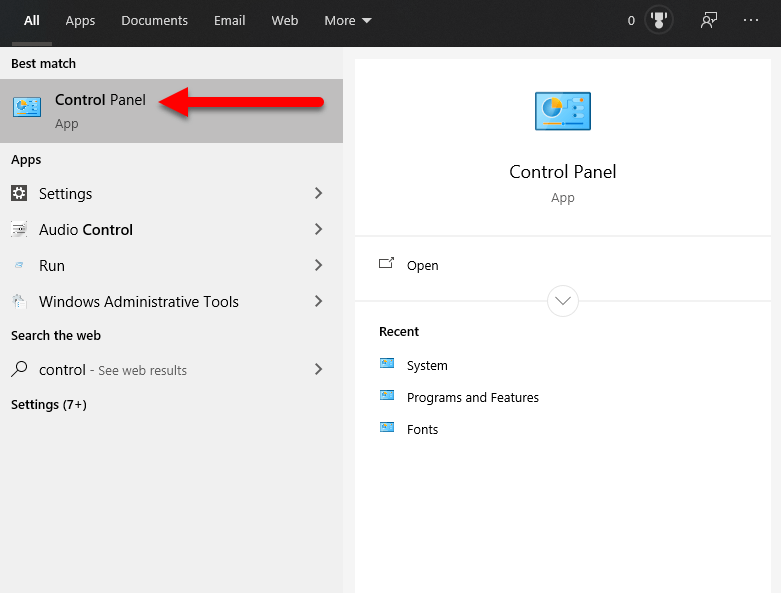Click the icon beside Fonts

click(387, 428)
